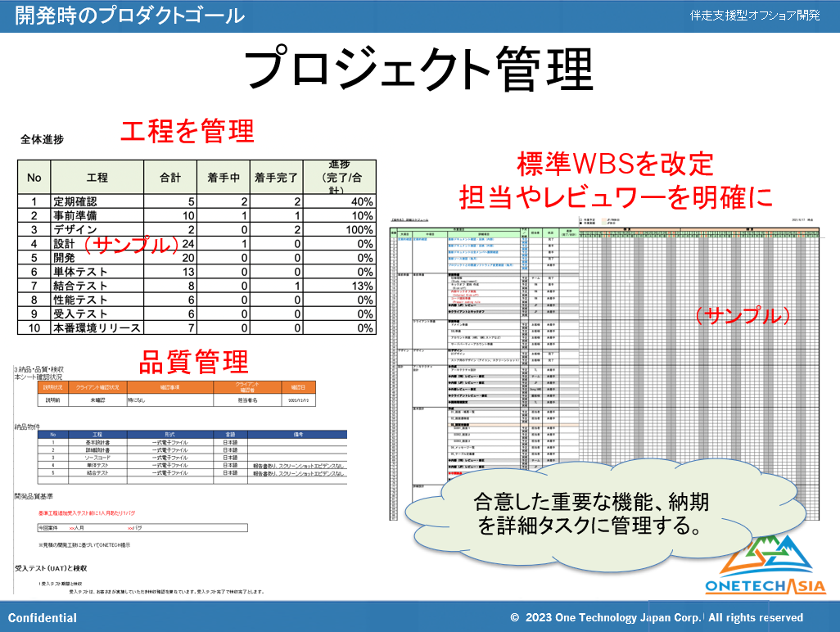Viewport: 840px width, 632px height.
Task: Click the red (サンプル) label on WBS sheet
Action: click(743, 315)
